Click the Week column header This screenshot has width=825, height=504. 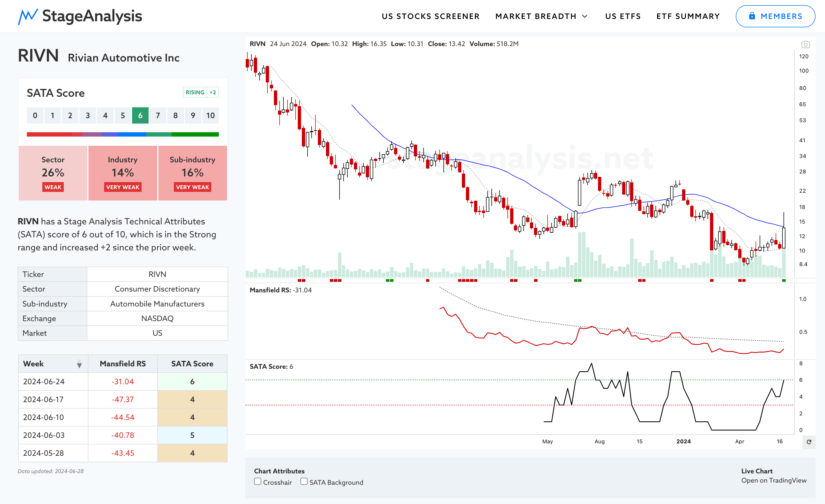pos(53,364)
